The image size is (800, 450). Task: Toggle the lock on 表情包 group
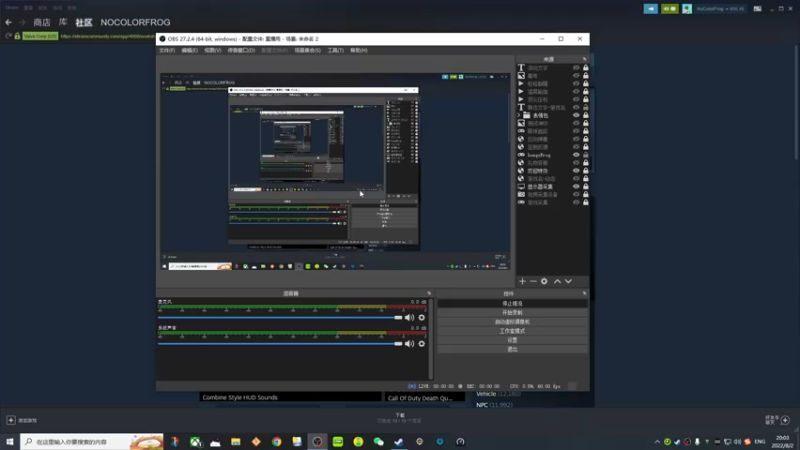click(586, 115)
